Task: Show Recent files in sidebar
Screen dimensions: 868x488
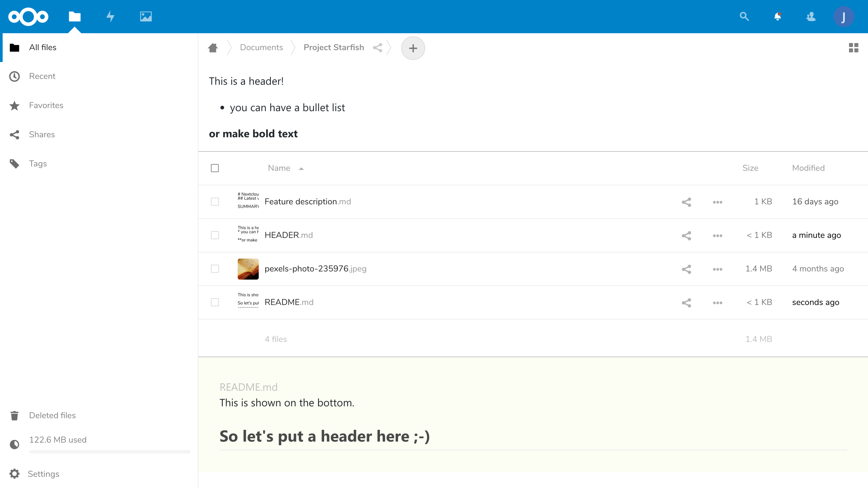Action: point(99,76)
